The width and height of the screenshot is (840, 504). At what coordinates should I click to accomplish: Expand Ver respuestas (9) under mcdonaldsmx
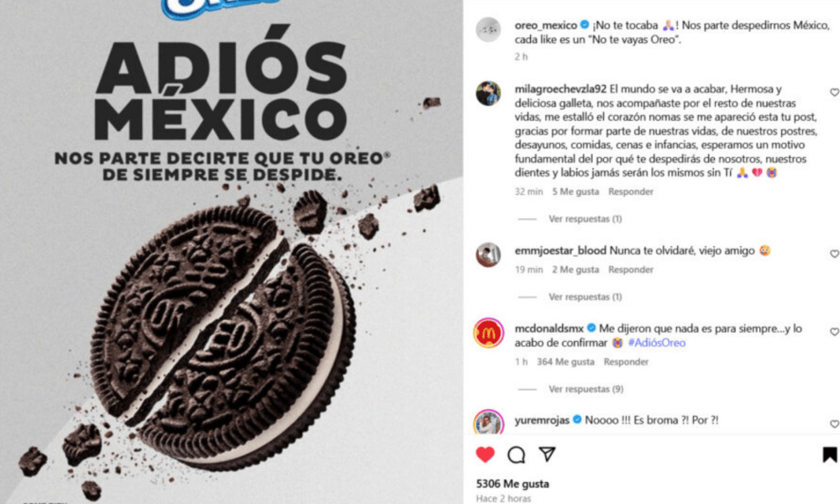tap(585, 389)
